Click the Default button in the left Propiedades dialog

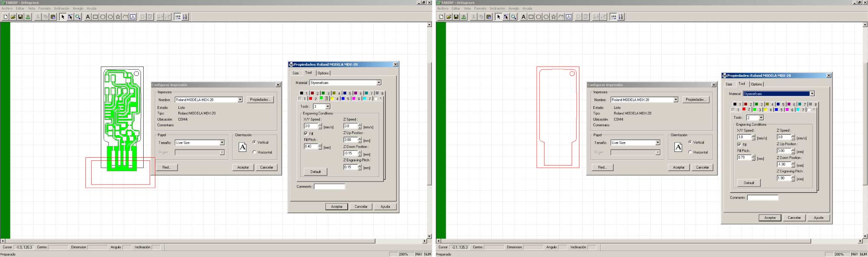pos(316,172)
